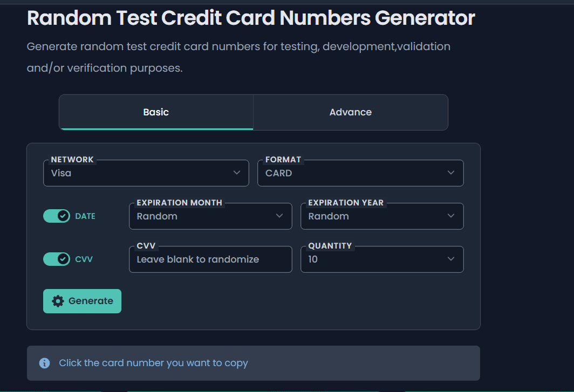Click the chevron arrow in the Expiration Month field
This screenshot has width=574, height=392.
[279, 216]
